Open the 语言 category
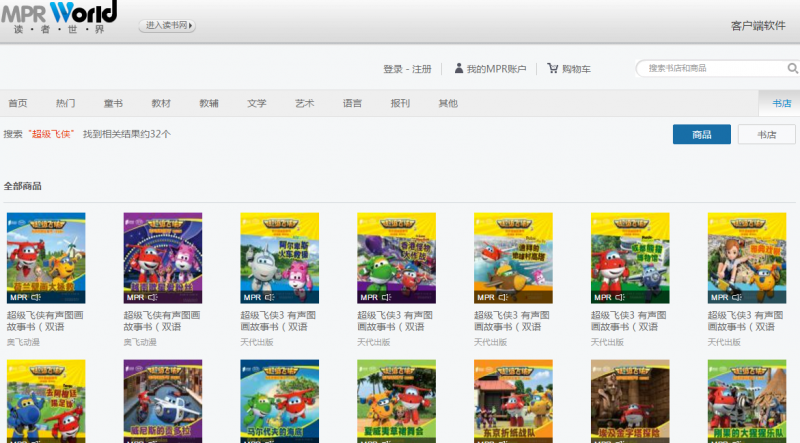Viewport: 800px width, 443px height. click(x=353, y=103)
